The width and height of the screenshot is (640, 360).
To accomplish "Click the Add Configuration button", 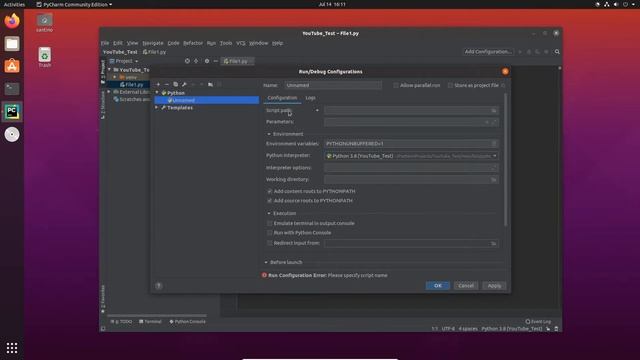I will (x=488, y=52).
